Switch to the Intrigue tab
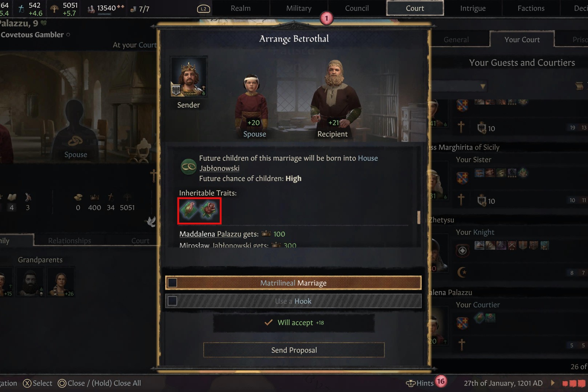 tap(473, 8)
